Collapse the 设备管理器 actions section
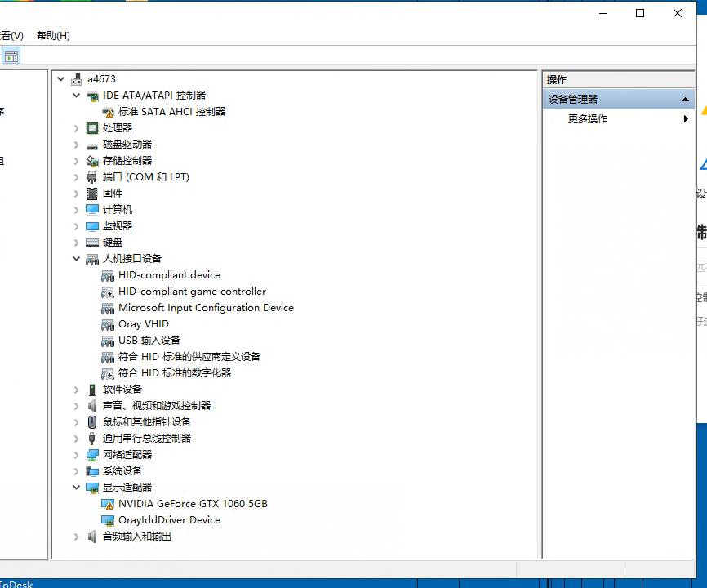 [x=685, y=100]
